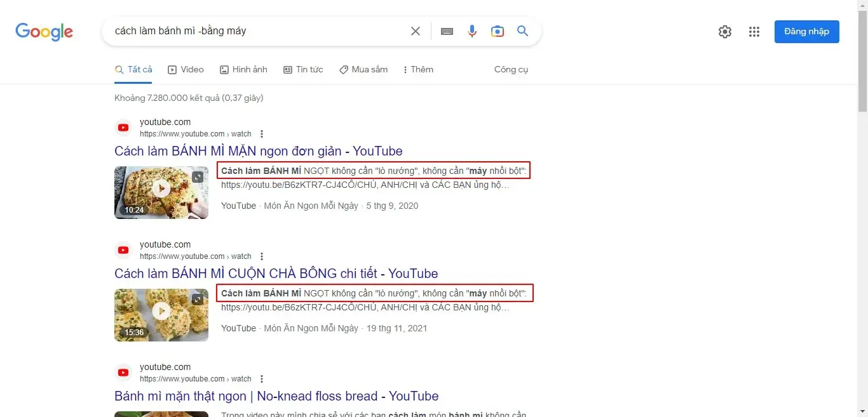Clear the search query with the X icon
Screen dimensions: 868x417
[416, 30]
